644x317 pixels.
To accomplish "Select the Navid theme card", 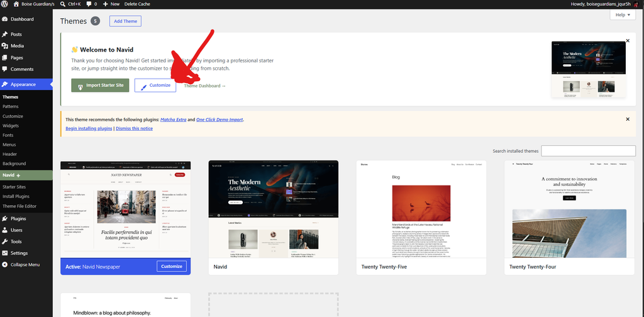I will pyautogui.click(x=273, y=218).
